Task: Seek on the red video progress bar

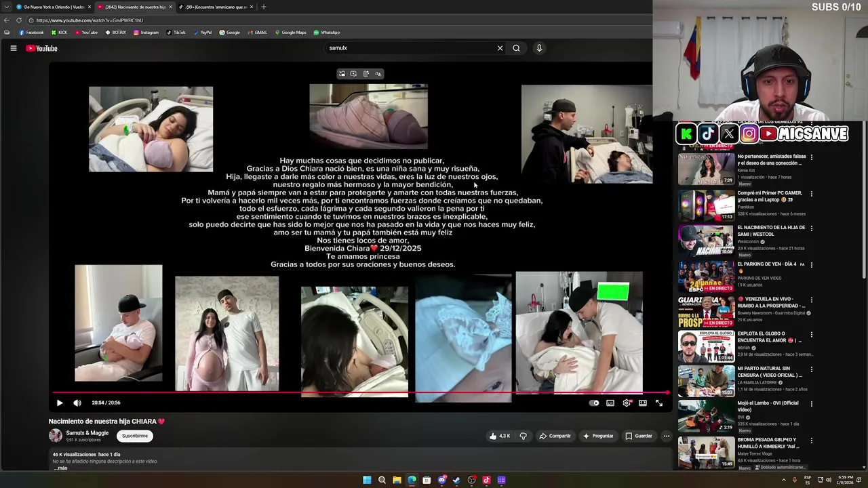Action: [x=361, y=392]
